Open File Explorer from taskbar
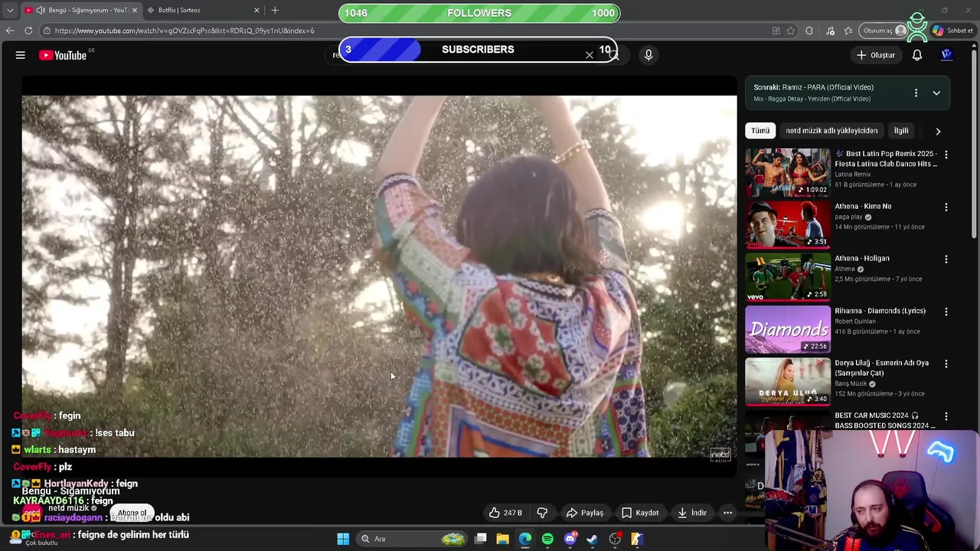The height and width of the screenshot is (551, 980). (502, 539)
